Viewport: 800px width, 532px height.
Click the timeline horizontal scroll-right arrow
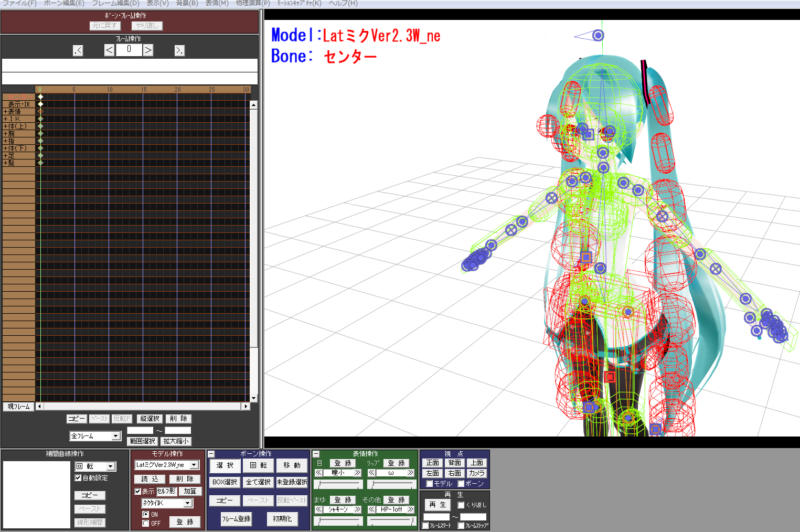(x=246, y=406)
